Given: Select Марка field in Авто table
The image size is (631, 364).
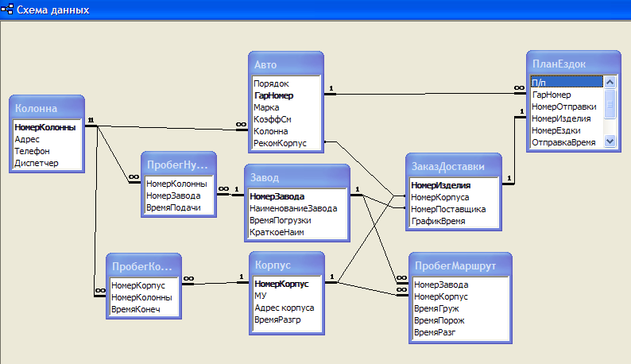Looking at the screenshot, I should 286,107.
